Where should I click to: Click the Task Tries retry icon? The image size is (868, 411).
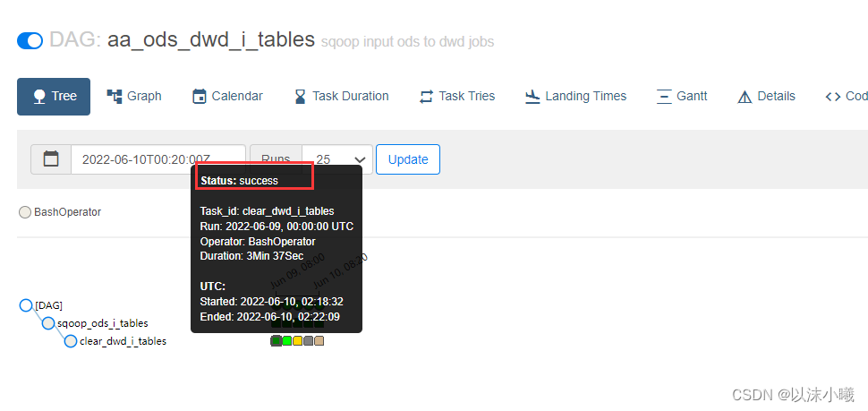pyautogui.click(x=426, y=97)
